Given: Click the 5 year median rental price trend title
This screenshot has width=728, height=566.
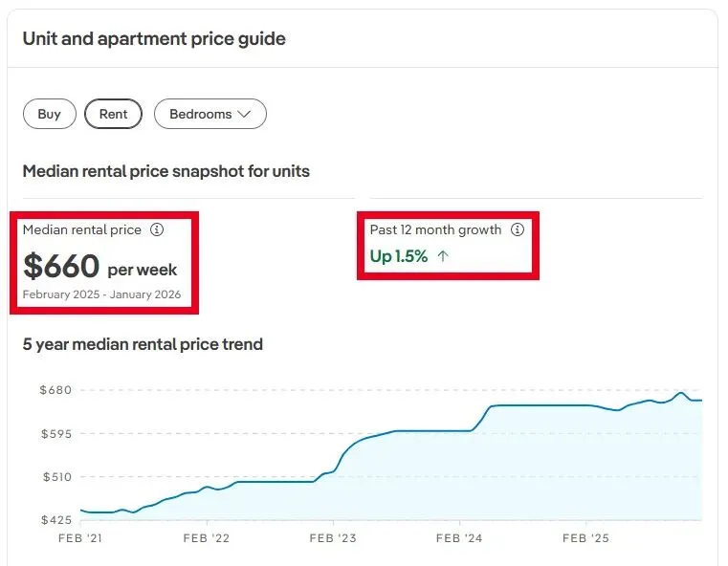Looking at the screenshot, I should pyautogui.click(x=143, y=344).
